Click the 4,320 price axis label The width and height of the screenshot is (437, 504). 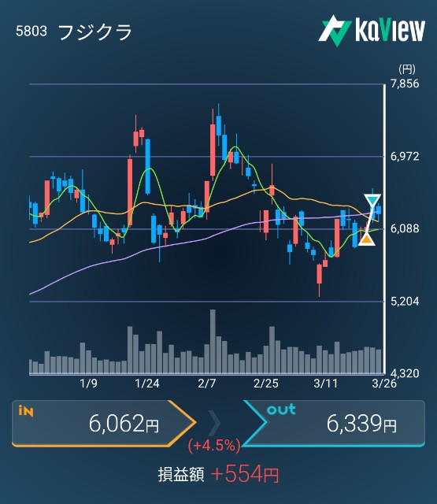tap(405, 373)
